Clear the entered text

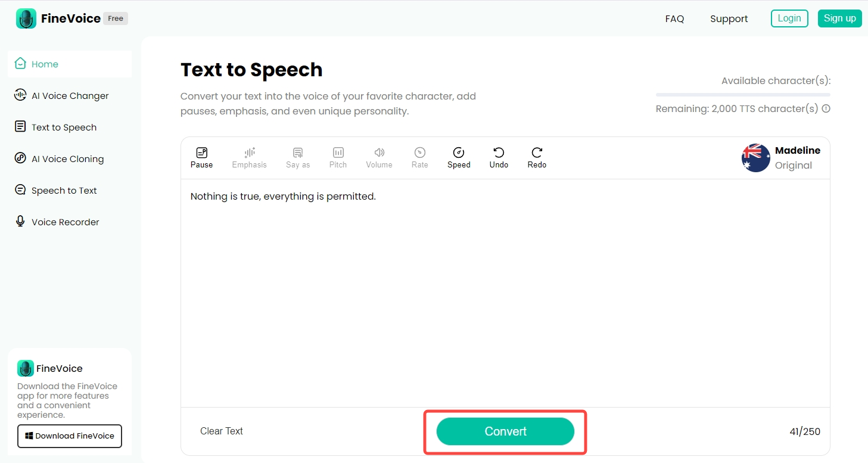point(222,431)
